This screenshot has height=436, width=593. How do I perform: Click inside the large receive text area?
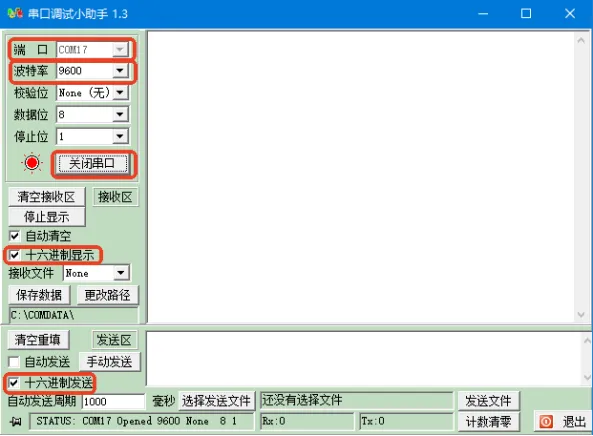[361, 177]
